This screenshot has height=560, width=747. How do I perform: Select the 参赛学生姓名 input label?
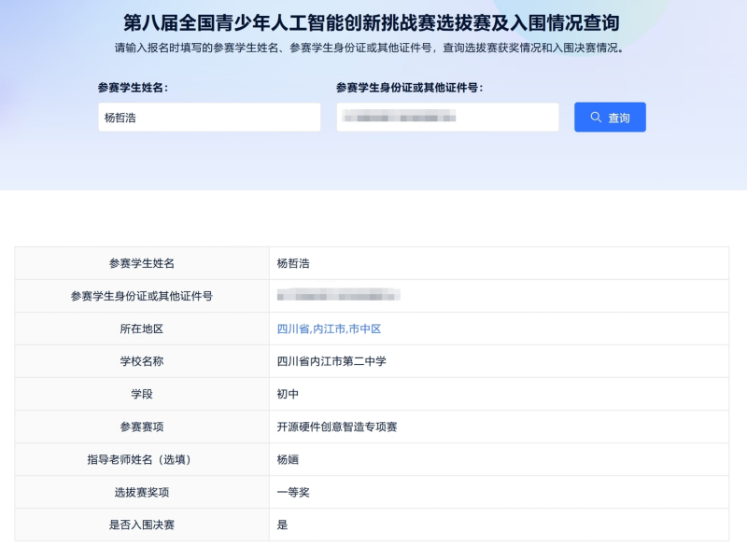[x=131, y=90]
